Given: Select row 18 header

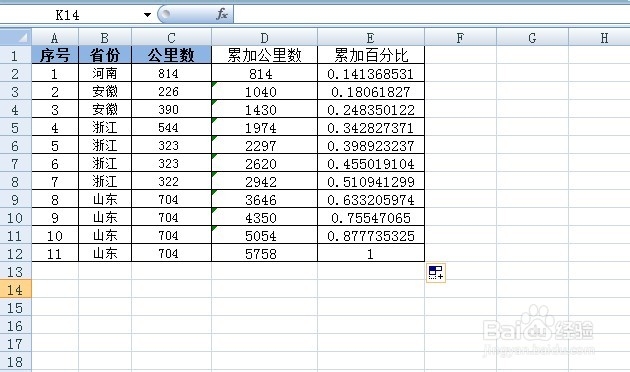Looking at the screenshot, I should click(x=16, y=361).
